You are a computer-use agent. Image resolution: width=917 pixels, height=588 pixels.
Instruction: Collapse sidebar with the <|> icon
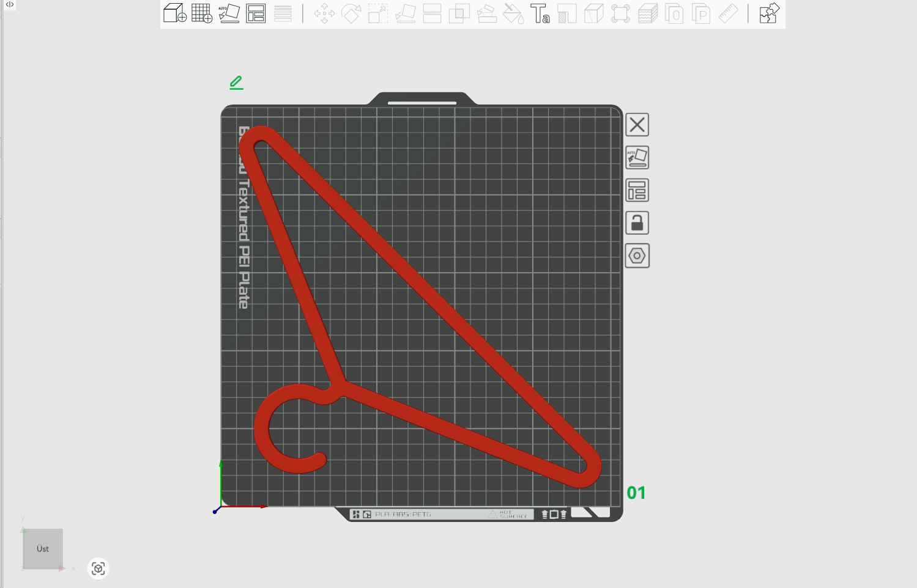(9, 4)
